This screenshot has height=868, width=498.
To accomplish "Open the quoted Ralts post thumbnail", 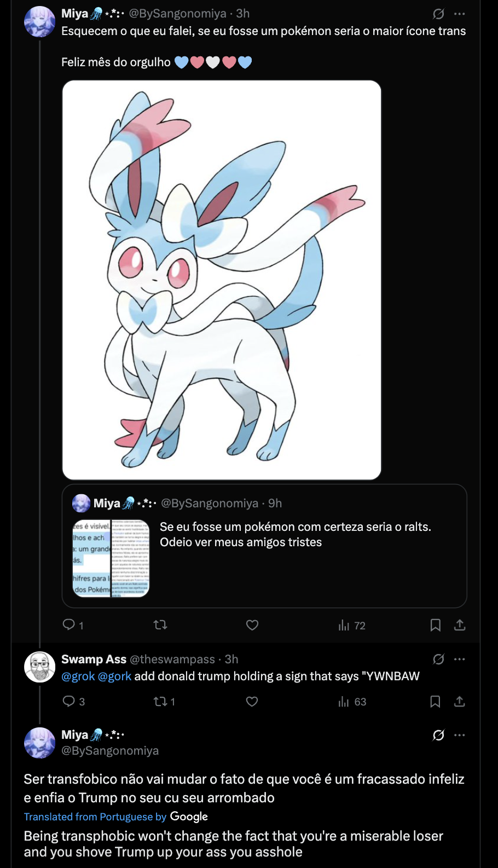I will pos(111,558).
